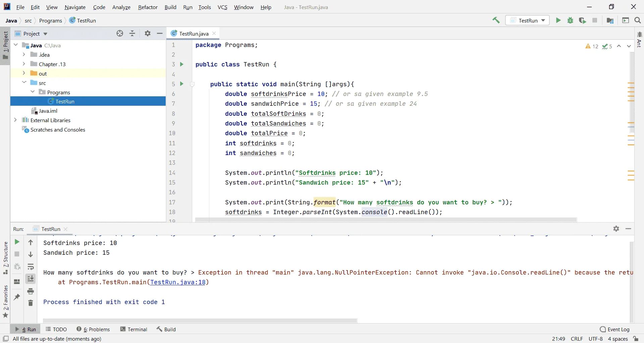Open the 6: Problems tab
This screenshot has width=644, height=343.
(93, 329)
